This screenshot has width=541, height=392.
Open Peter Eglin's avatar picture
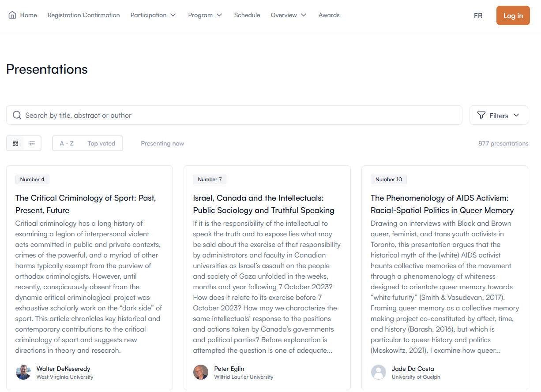tap(201, 372)
